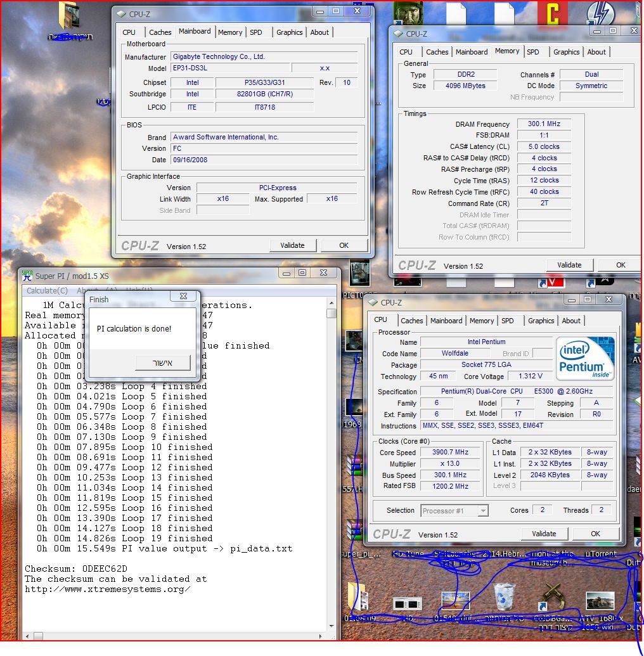Switch to Caches tab in the Mainboard window
644x656 pixels.
[x=160, y=32]
